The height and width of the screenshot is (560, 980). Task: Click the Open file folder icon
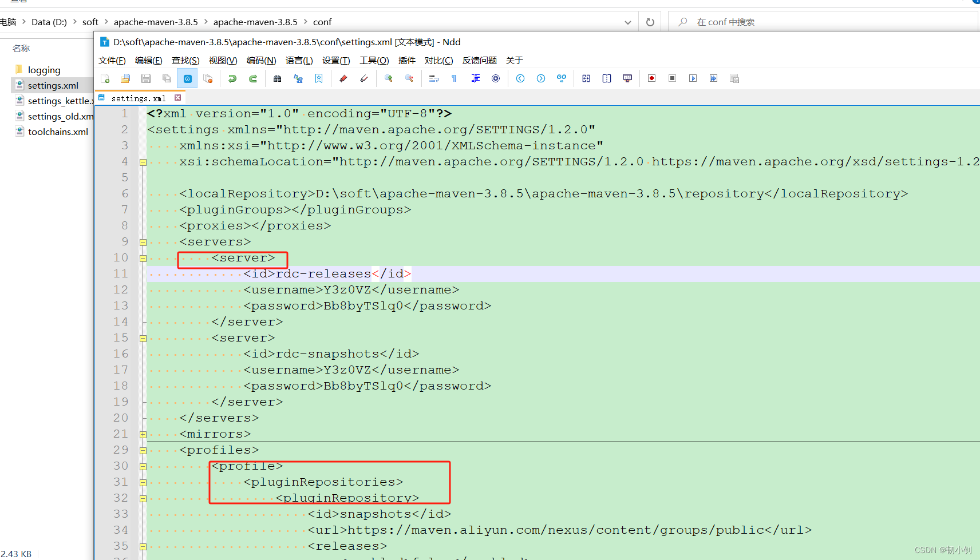point(125,78)
